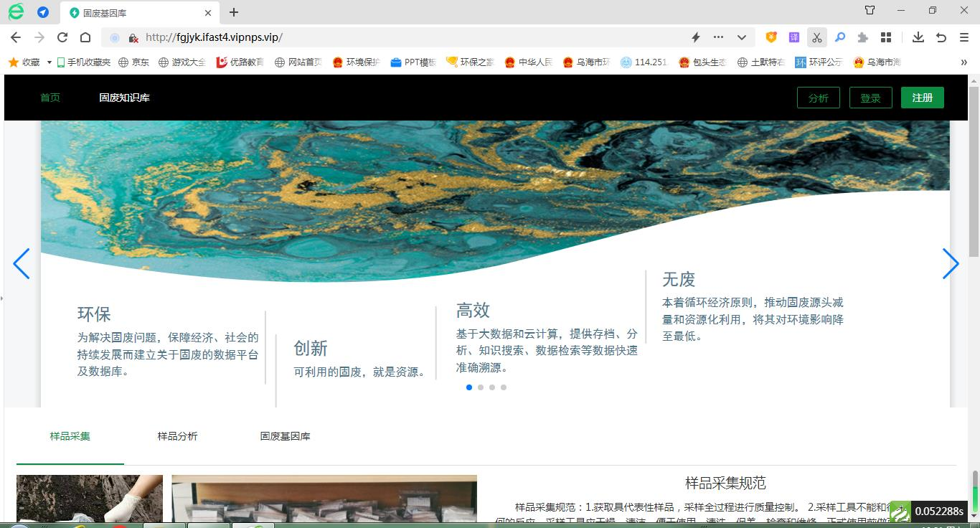Select the first carousel indicator dot
The image size is (980, 528).
(469, 387)
